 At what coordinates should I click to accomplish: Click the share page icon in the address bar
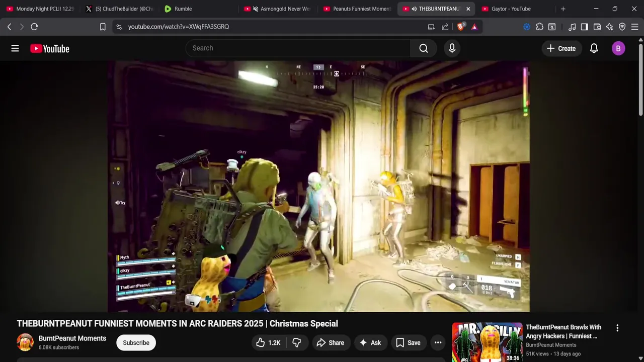[x=445, y=27]
